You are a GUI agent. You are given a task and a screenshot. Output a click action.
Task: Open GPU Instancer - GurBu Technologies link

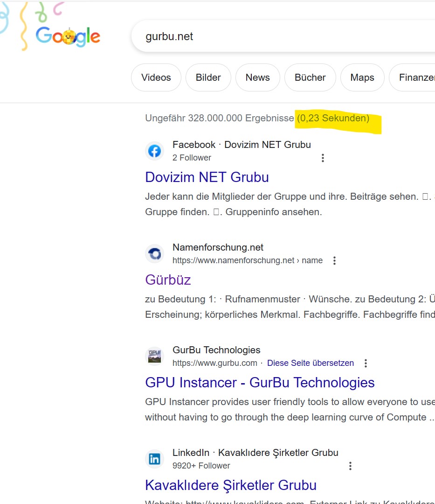(x=260, y=383)
